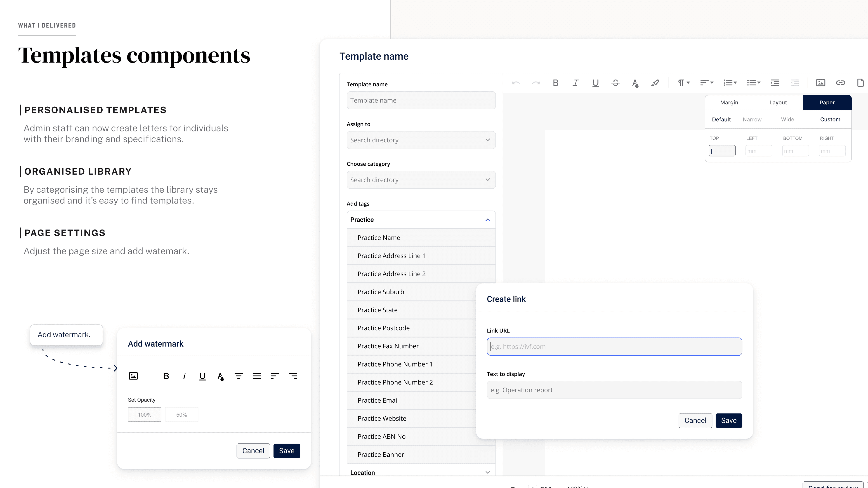This screenshot has height=488, width=868.
Task: Increase indent using the toolbar icon
Action: (775, 82)
